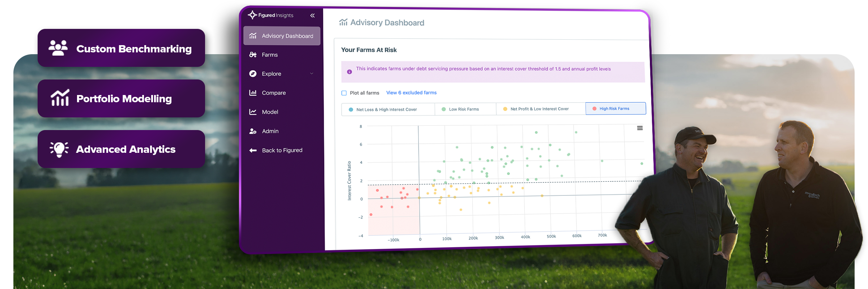Collapse sidebar with double chevron icon
Screen dimensions: 868x289
312,16
